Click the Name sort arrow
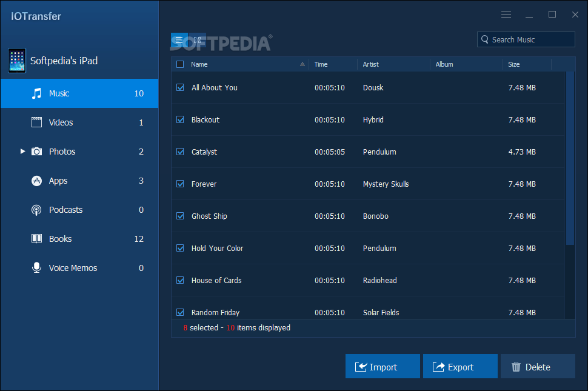588x391 pixels. point(302,64)
